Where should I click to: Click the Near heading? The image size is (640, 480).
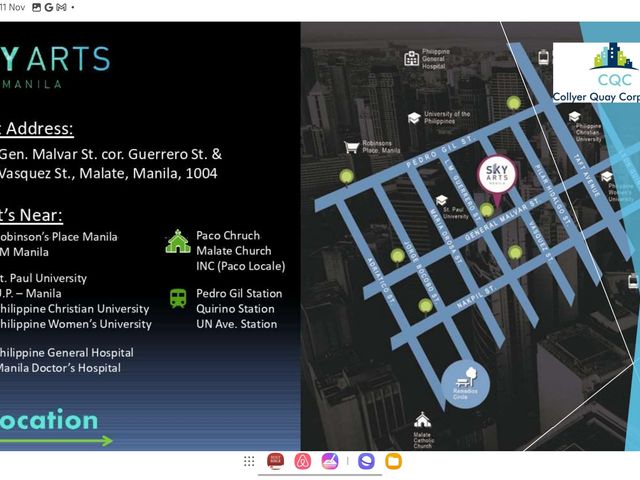pos(40,215)
